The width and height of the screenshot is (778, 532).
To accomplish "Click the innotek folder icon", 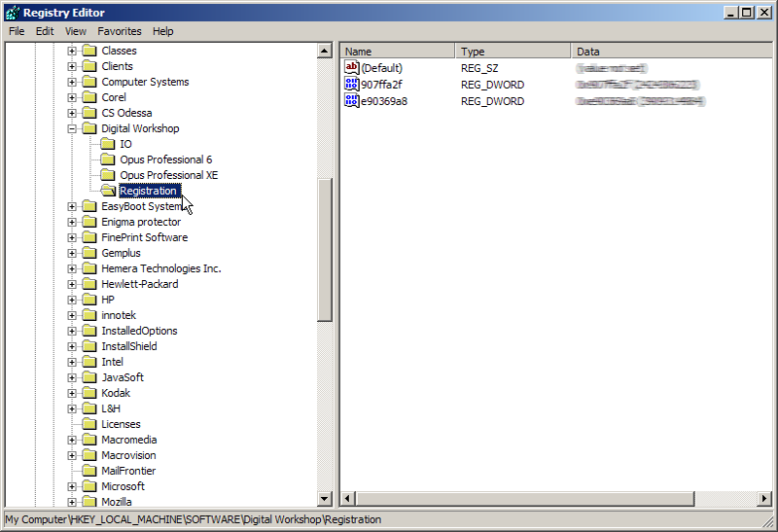I will pos(89,315).
